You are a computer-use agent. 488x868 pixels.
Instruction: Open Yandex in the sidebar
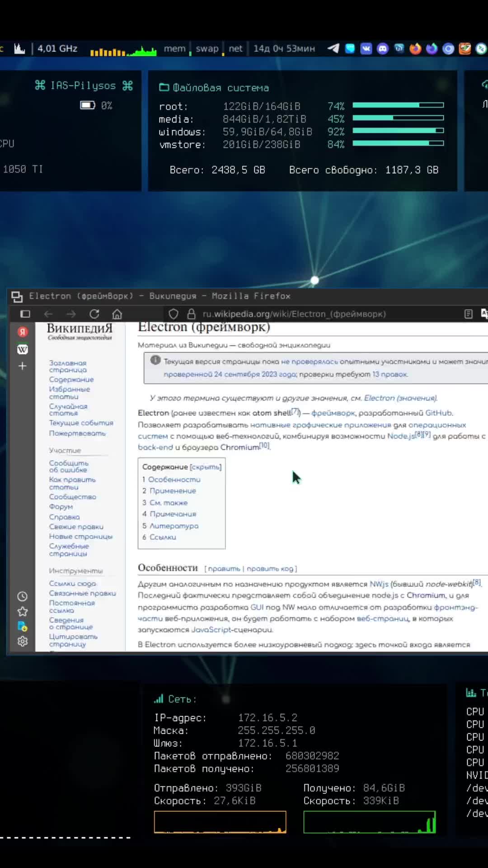[23, 332]
